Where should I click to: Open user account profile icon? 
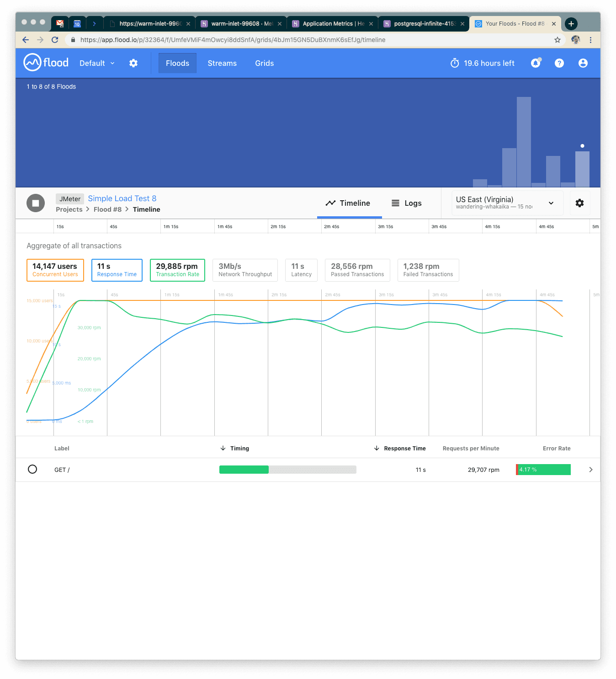click(583, 63)
